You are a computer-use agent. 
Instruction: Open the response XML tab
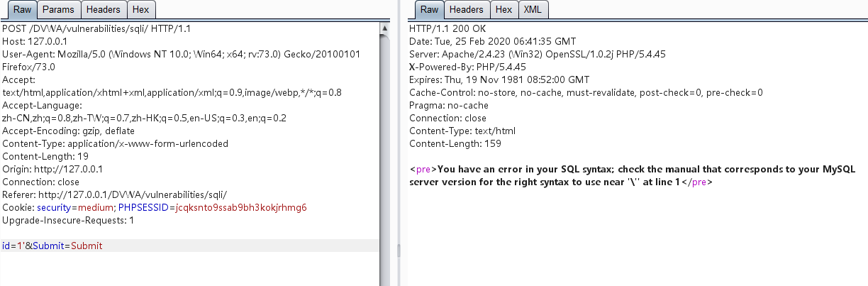tap(534, 10)
